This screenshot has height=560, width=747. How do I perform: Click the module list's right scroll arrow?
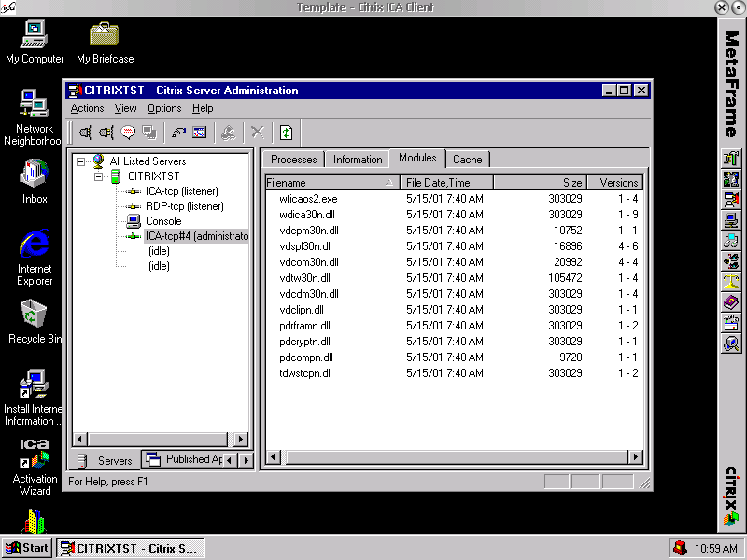tap(636, 457)
